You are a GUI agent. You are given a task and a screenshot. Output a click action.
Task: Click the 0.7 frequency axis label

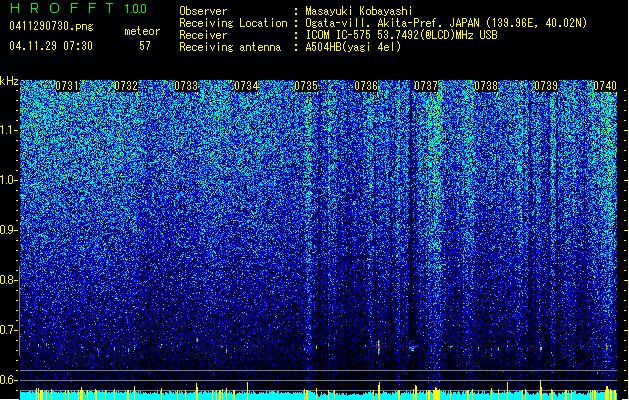pos(9,330)
